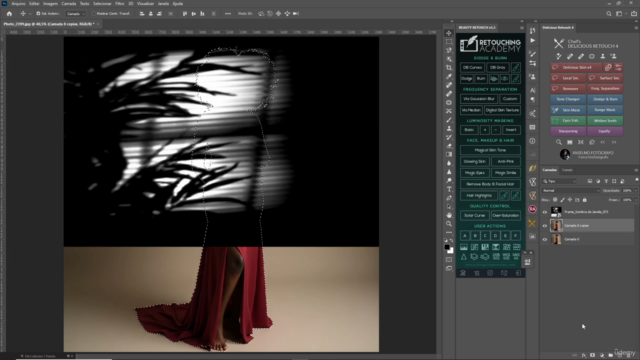This screenshot has height=360, width=640.
Task: Open the Opacidade value dropdown arrow
Action: tap(636, 191)
